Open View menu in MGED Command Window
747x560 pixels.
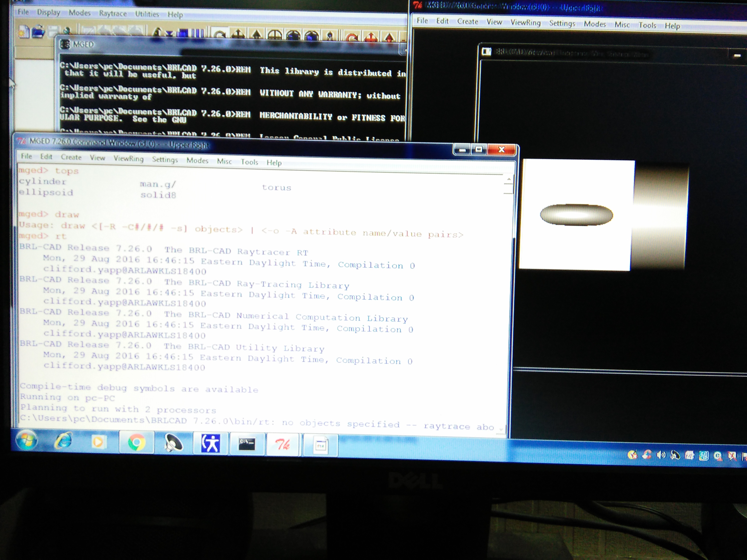tap(97, 158)
